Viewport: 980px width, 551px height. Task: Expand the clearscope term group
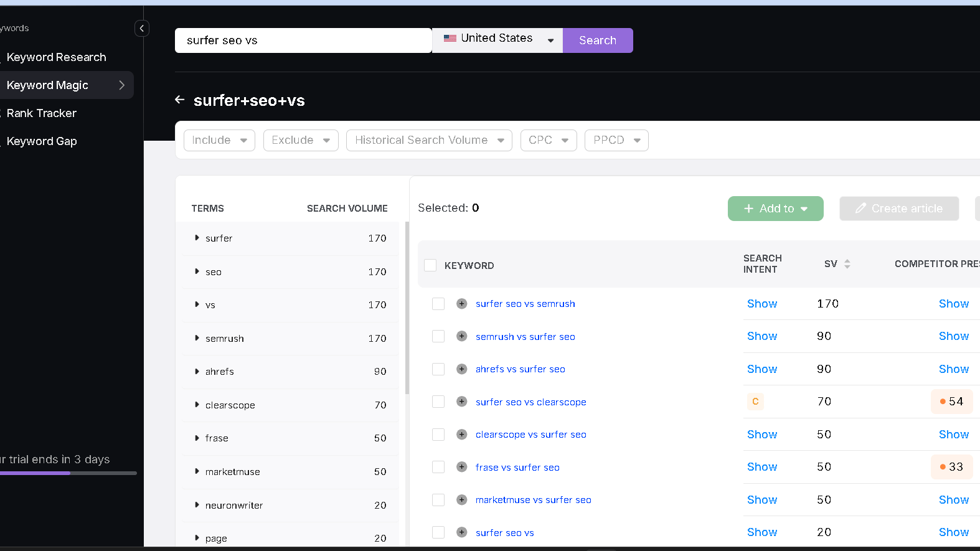click(197, 405)
